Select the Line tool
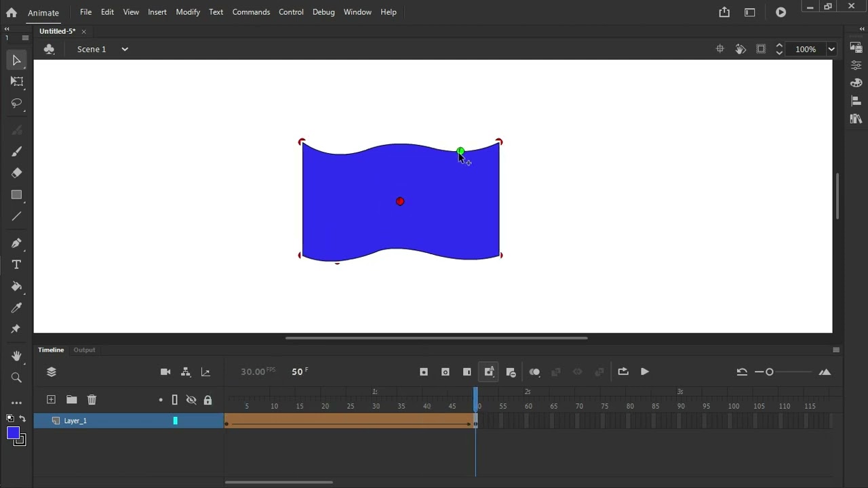Viewport: 868px width, 488px height. [16, 217]
